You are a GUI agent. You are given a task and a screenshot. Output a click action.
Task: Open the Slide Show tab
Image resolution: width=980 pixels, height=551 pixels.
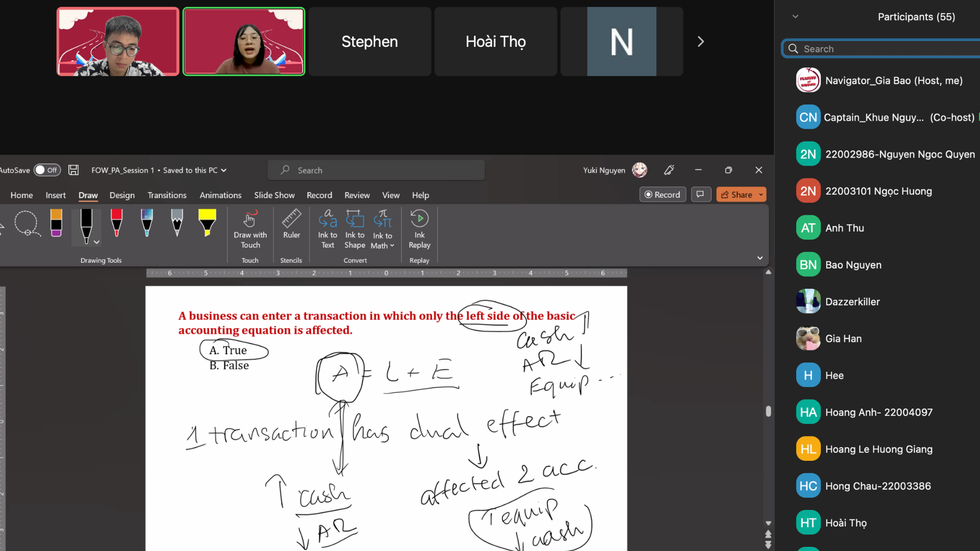tap(274, 195)
